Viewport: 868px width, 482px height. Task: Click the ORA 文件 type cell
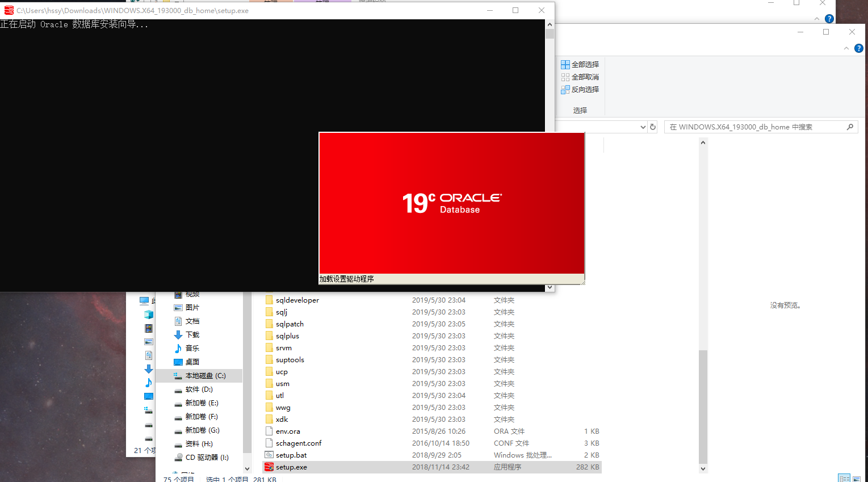point(509,431)
